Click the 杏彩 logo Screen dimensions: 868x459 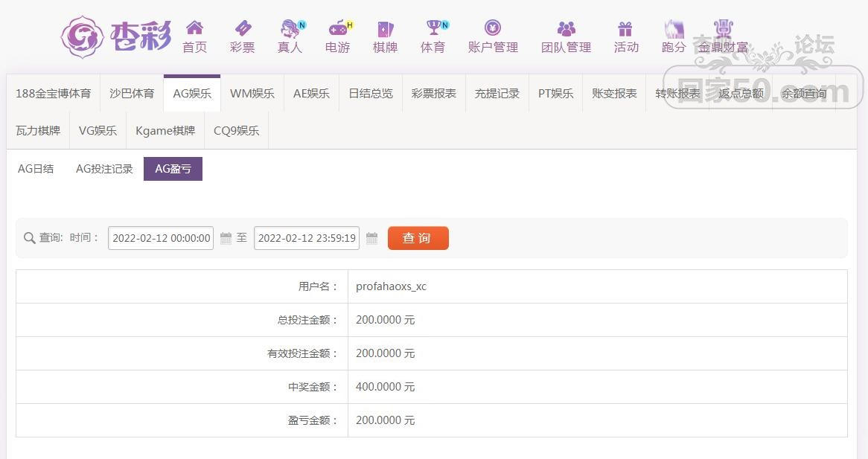(116, 37)
